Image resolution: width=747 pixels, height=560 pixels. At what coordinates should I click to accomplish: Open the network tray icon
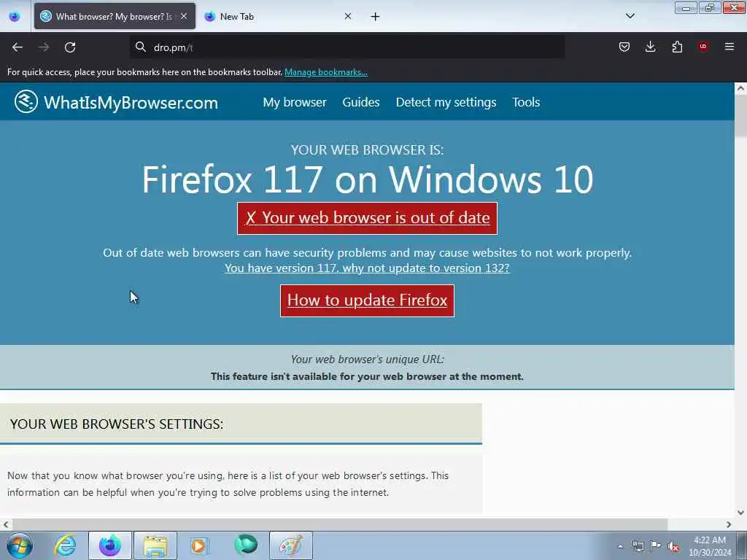pos(638,546)
